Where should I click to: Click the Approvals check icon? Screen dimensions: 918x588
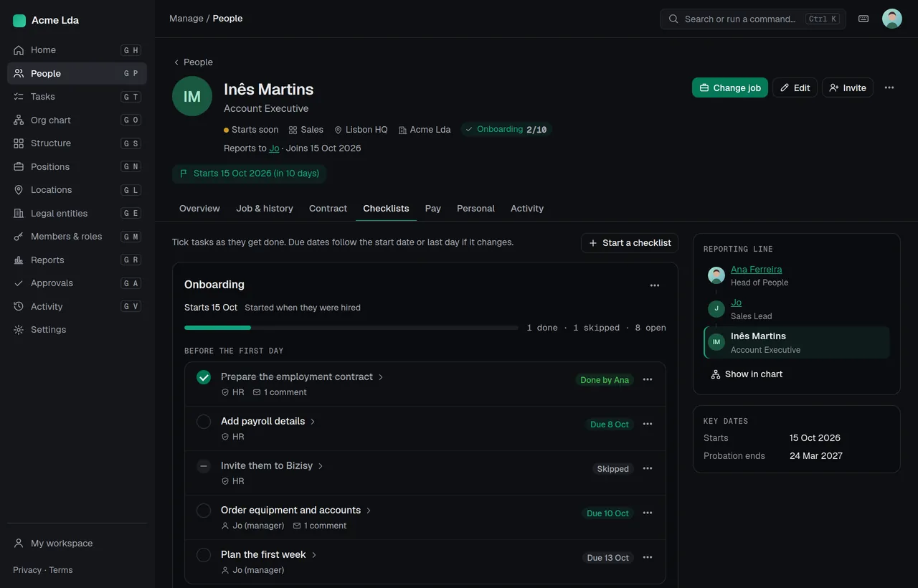click(19, 283)
